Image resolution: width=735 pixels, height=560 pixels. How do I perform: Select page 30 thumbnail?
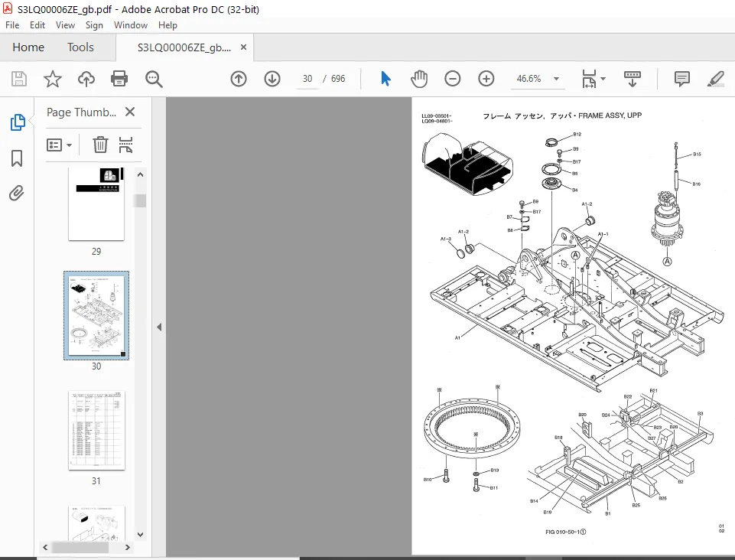[x=96, y=316]
